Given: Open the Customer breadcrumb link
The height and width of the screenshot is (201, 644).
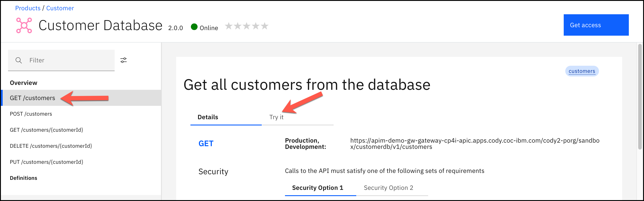Looking at the screenshot, I should 60,8.
